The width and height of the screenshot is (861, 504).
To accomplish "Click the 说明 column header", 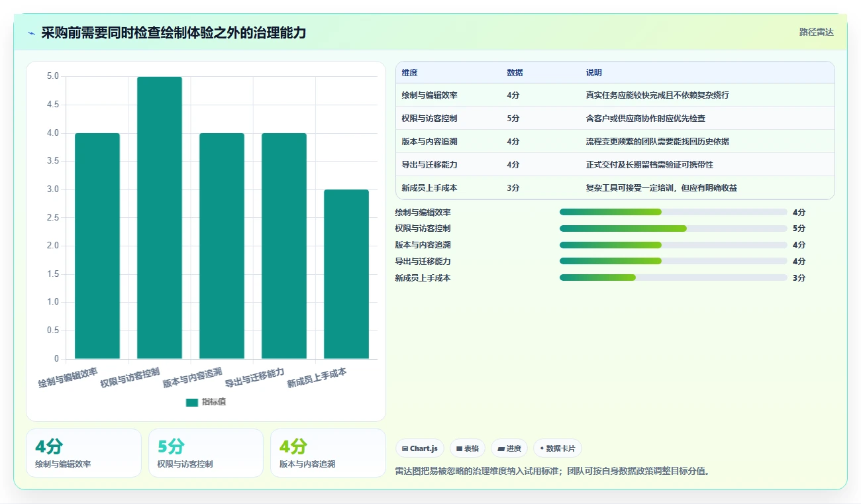I will pos(594,73).
